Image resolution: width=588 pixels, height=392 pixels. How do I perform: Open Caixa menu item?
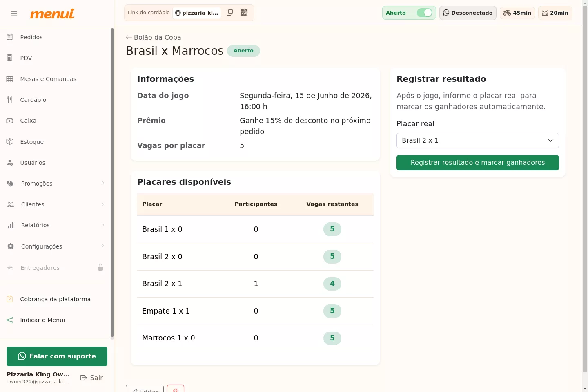28,121
